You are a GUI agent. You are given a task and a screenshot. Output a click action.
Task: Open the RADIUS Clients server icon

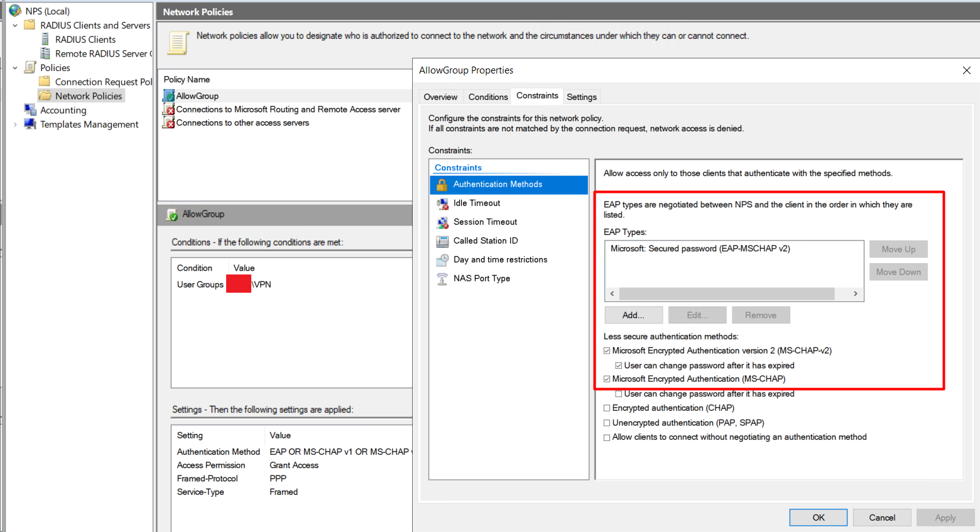click(x=46, y=39)
